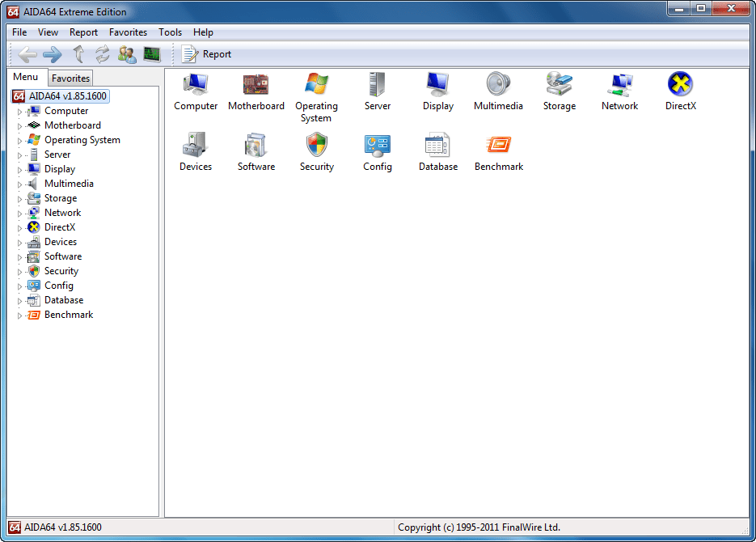Switch to the Favorites tab

point(70,78)
